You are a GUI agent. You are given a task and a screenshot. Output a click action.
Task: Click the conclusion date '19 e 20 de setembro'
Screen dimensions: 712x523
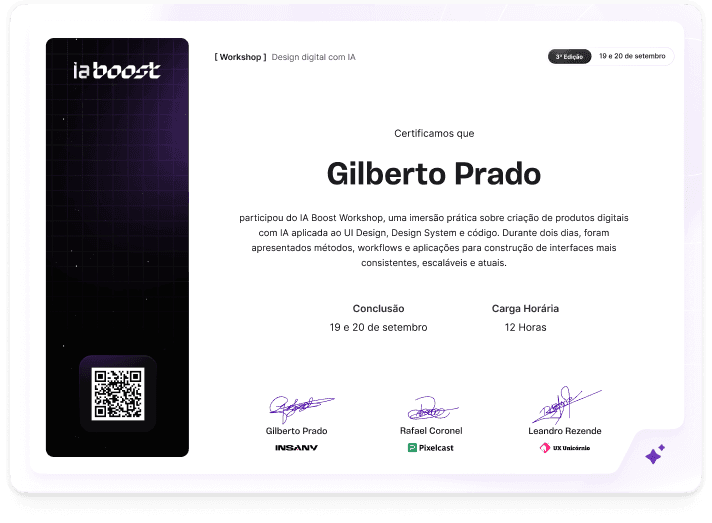pyautogui.click(x=378, y=327)
